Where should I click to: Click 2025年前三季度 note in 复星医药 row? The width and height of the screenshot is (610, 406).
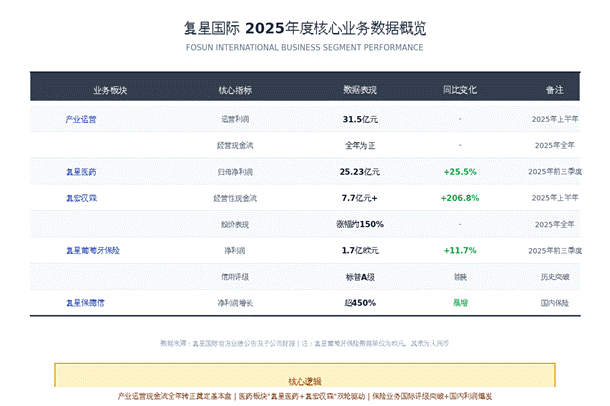click(x=555, y=172)
